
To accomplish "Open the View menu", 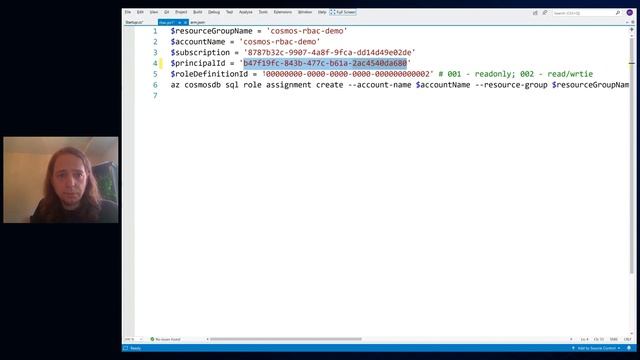I will [153, 12].
